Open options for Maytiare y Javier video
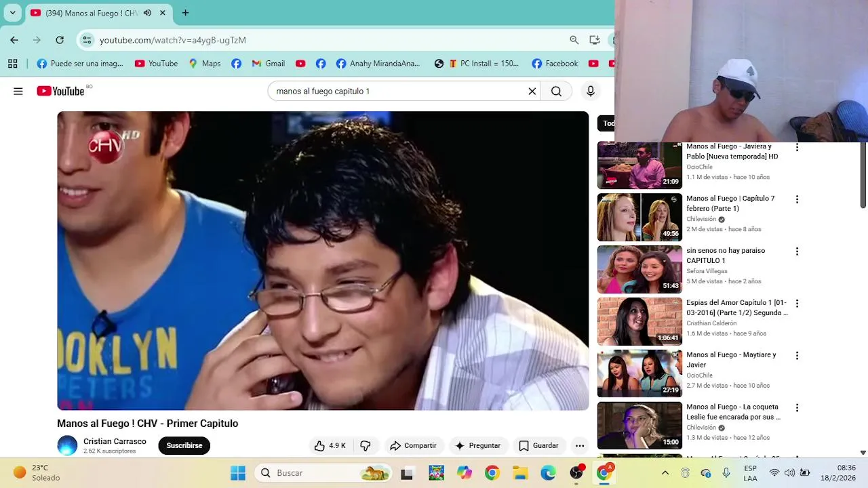Viewport: 868px width, 488px height. [x=797, y=356]
